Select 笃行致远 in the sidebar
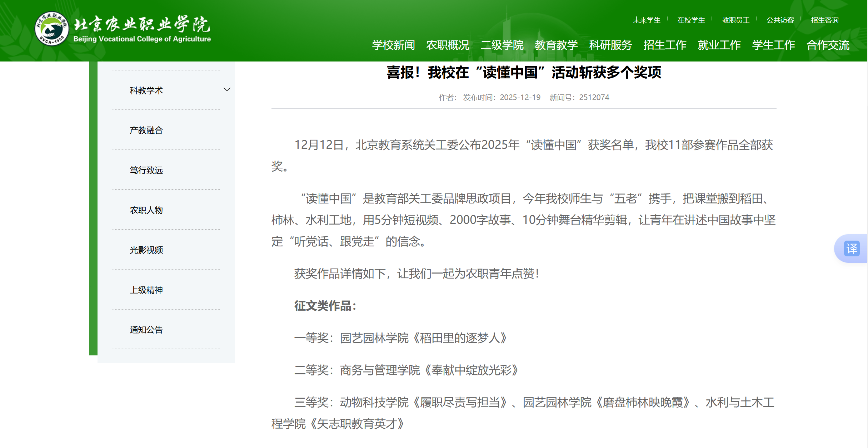868x448 pixels. click(145, 171)
